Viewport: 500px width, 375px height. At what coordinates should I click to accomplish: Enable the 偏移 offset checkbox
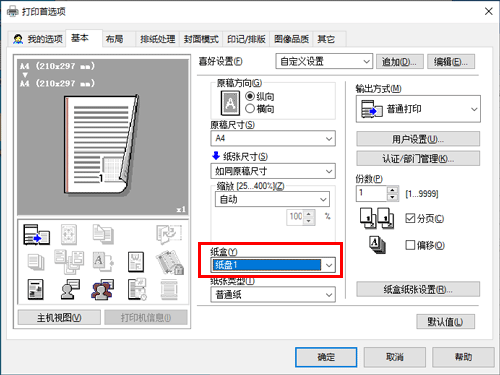click(410, 245)
